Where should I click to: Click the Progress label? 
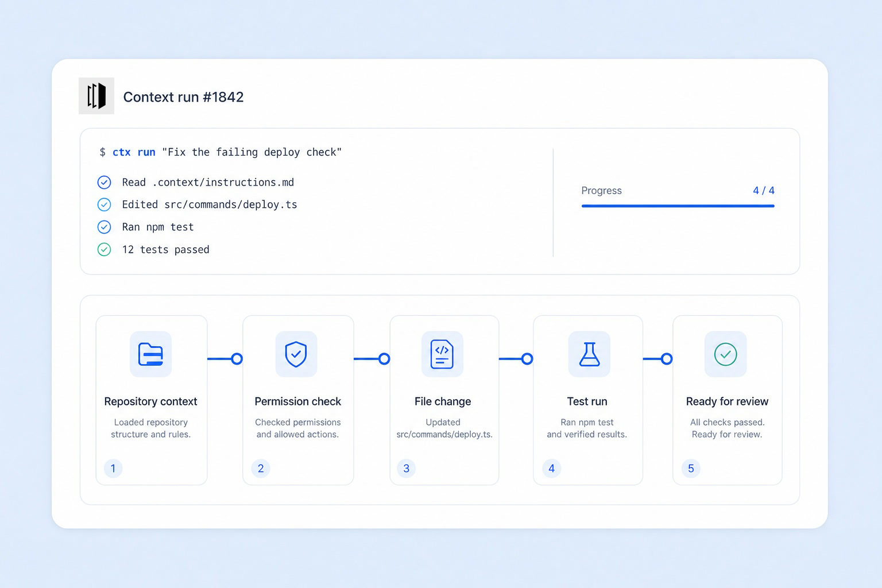[601, 191]
